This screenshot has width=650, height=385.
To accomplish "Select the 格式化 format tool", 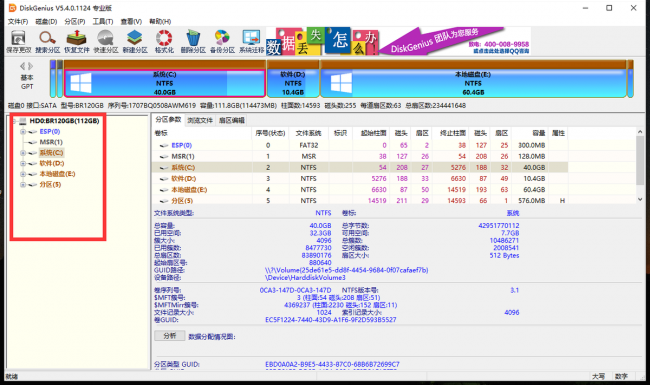I will coord(164,41).
